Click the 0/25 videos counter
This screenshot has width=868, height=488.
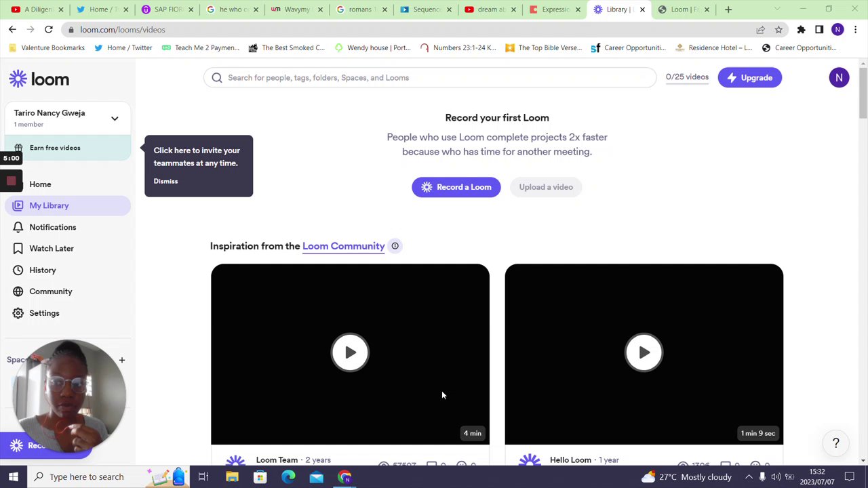pyautogui.click(x=687, y=77)
